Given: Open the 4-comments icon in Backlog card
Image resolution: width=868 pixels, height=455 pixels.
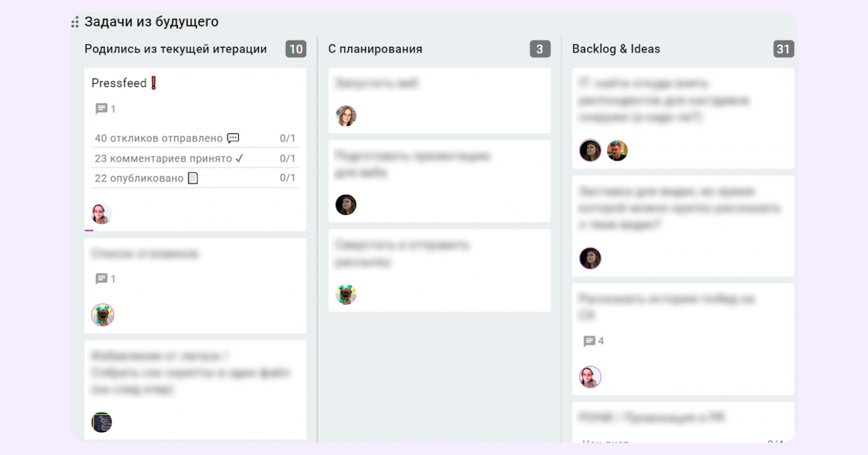Looking at the screenshot, I should point(589,341).
